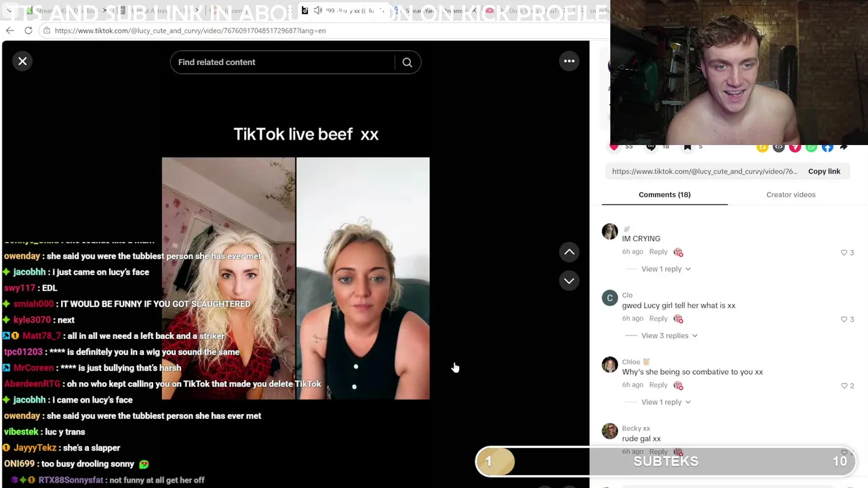Reply to Clo's comment
The height and width of the screenshot is (488, 868).
click(x=658, y=319)
